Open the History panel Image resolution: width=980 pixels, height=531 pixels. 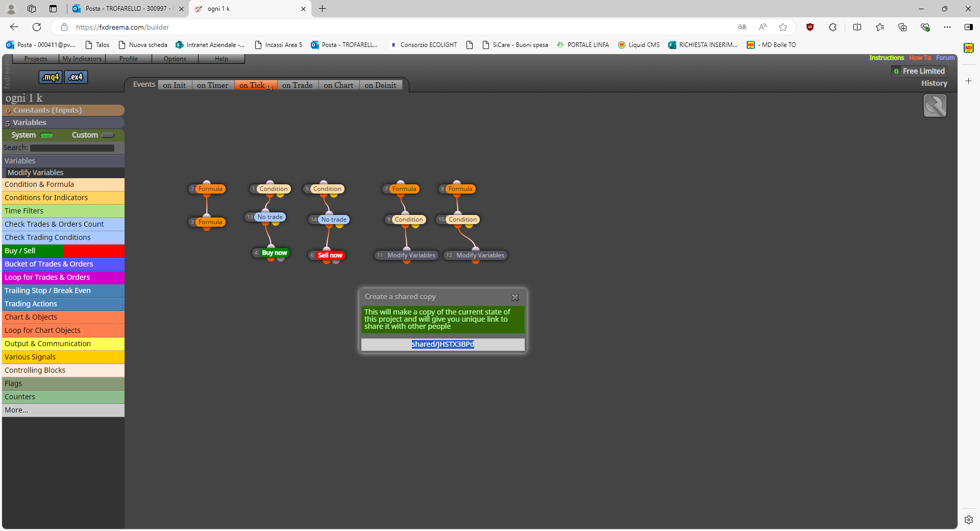coord(934,83)
